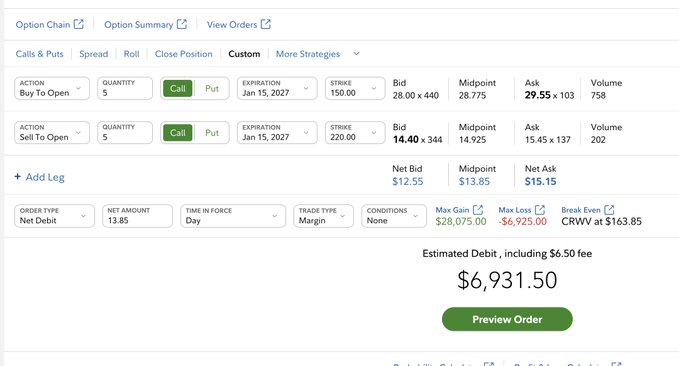
Task: Click the 28.00 x 440 bid quote
Action: pyautogui.click(x=416, y=95)
